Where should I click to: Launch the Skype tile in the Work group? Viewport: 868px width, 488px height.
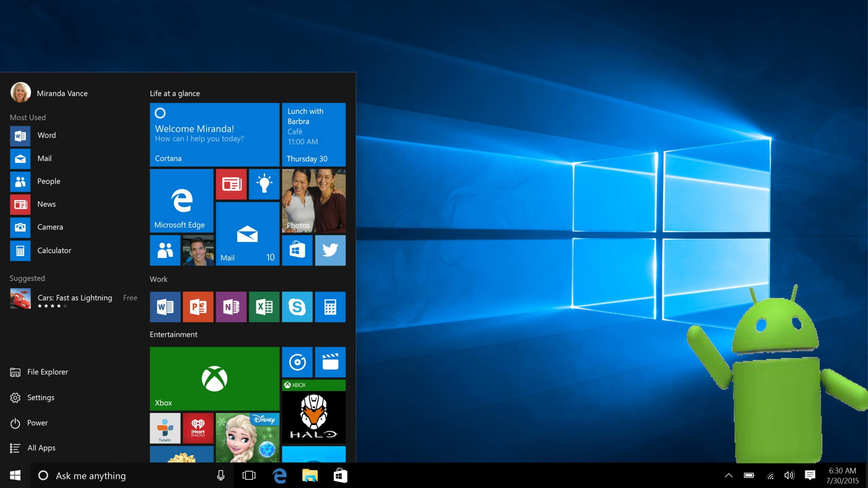click(297, 307)
